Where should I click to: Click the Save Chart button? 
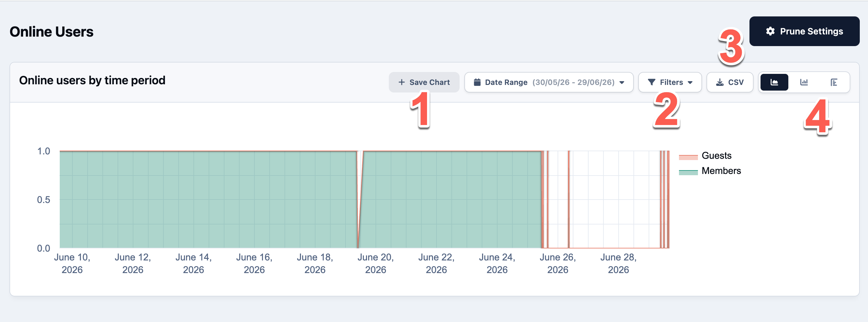click(424, 82)
